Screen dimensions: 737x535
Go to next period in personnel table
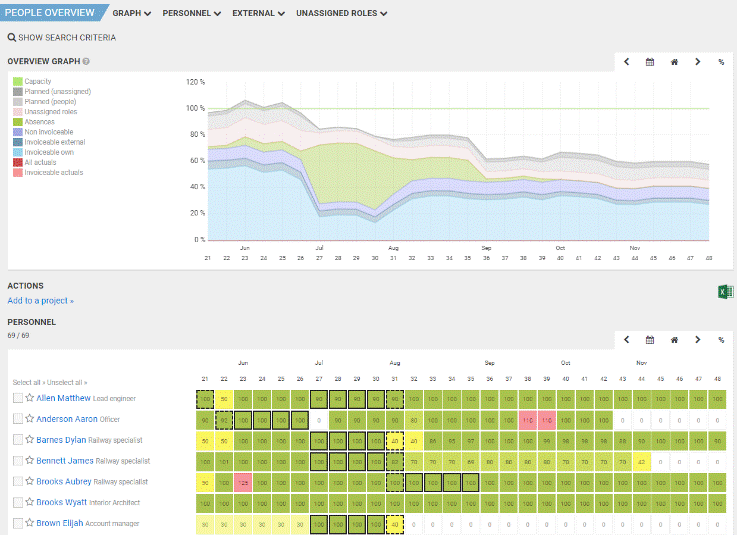pos(698,339)
